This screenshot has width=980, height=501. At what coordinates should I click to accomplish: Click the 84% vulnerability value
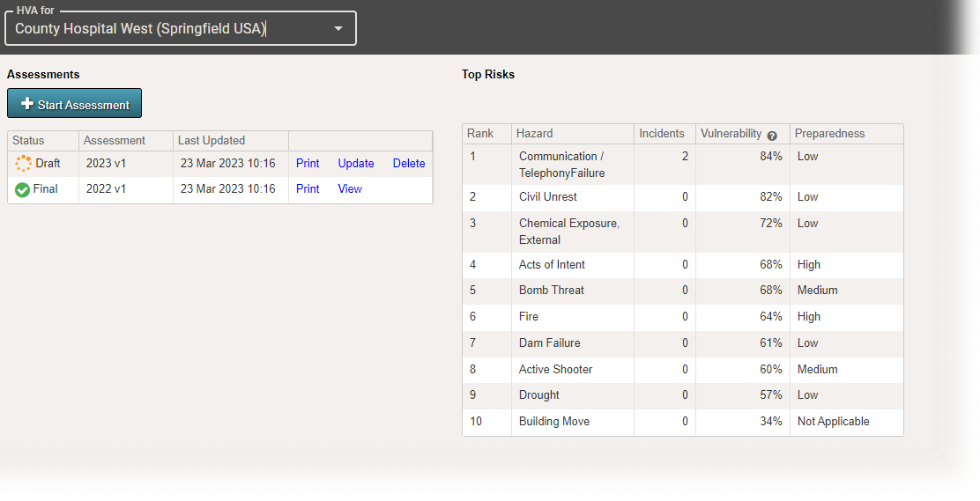[770, 157]
